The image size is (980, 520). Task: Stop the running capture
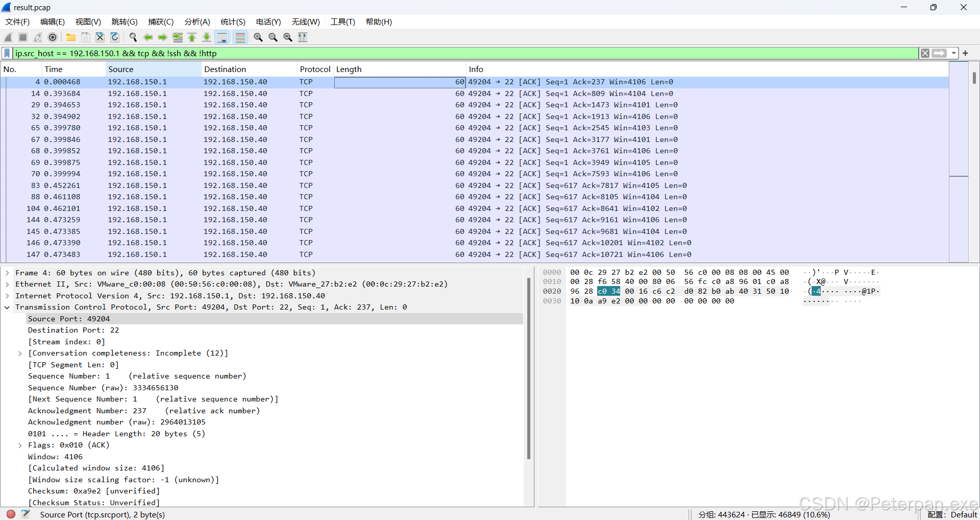23,37
